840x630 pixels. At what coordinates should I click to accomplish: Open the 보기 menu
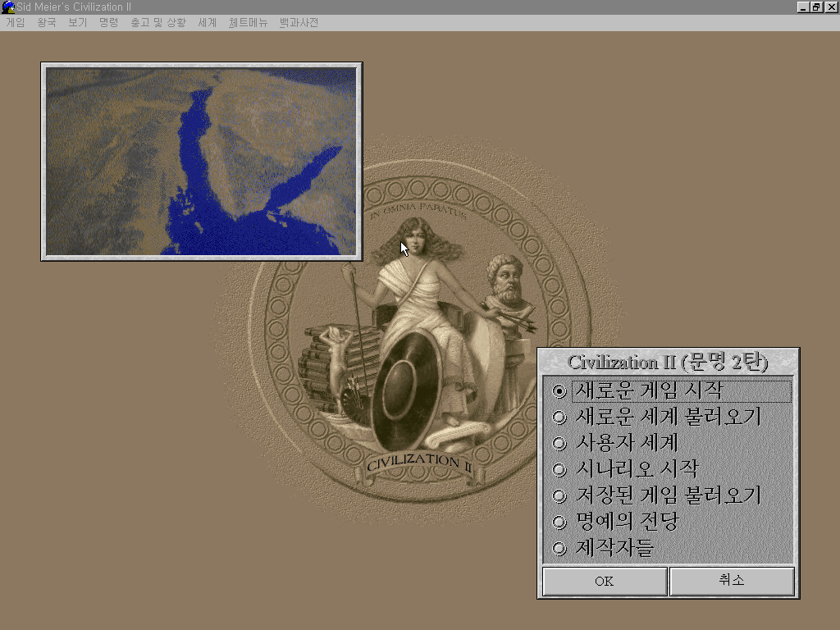78,22
